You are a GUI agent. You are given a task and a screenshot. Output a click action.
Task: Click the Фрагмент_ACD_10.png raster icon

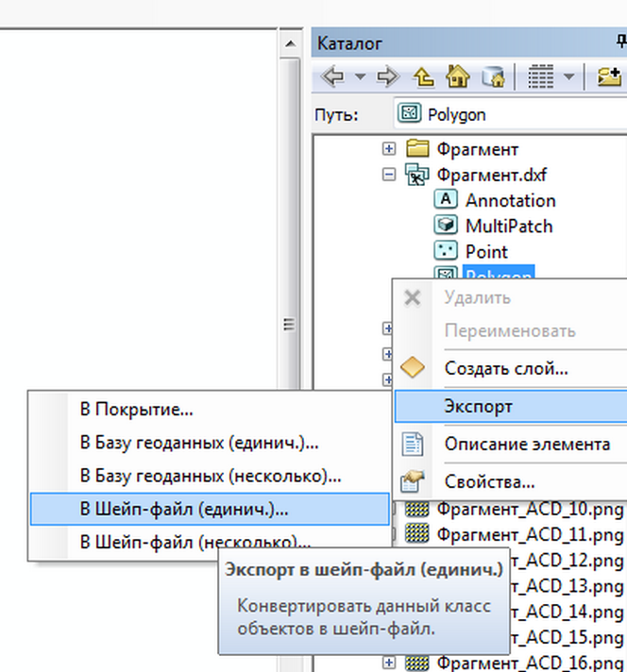click(x=416, y=509)
